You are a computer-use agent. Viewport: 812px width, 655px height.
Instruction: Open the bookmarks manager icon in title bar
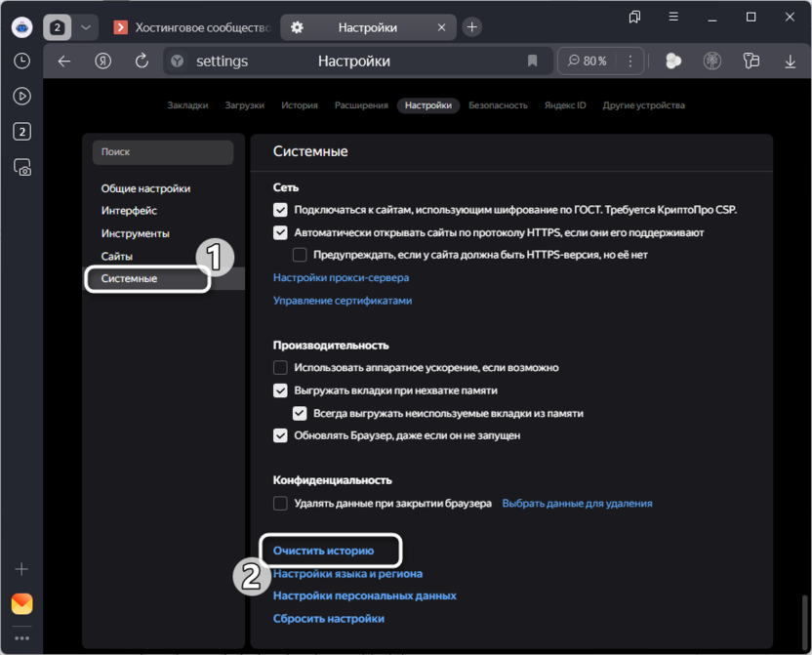click(x=635, y=18)
